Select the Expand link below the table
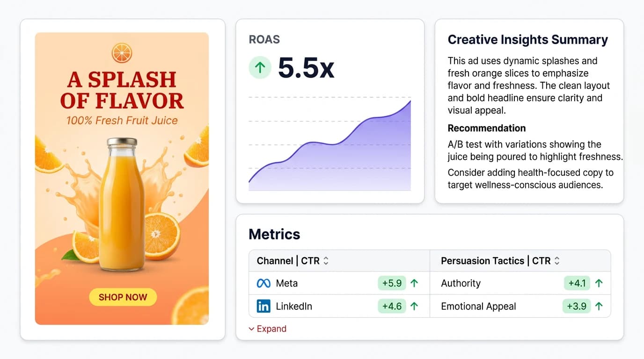This screenshot has height=359, width=644. click(x=267, y=329)
